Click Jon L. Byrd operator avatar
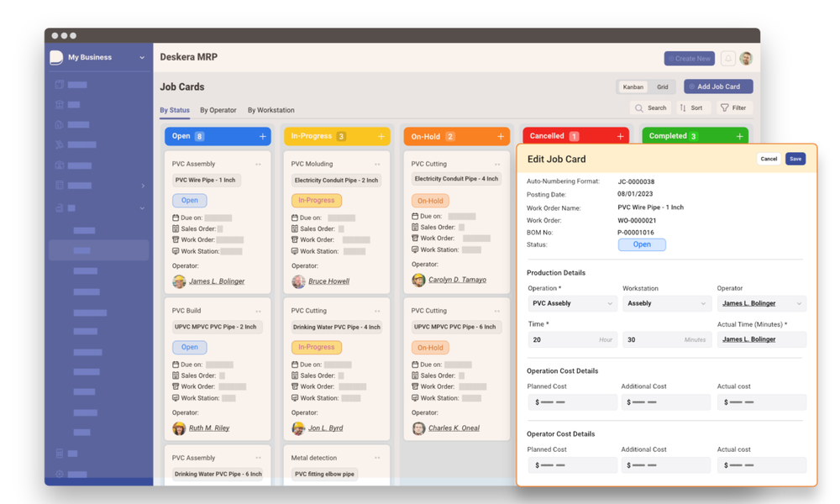This screenshot has height=504, width=840. 298,428
